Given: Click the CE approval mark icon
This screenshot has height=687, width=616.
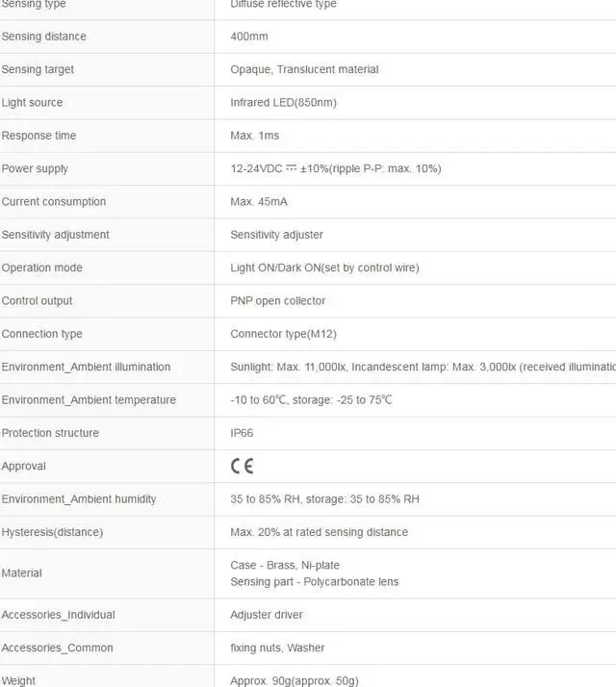Looking at the screenshot, I should (x=242, y=467).
